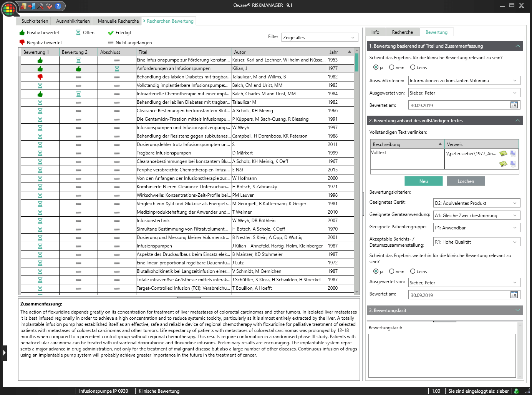
Task: Click the thumbs-up in Bewertung 2 of the Kilian 1977 row
Action: pos(78,69)
